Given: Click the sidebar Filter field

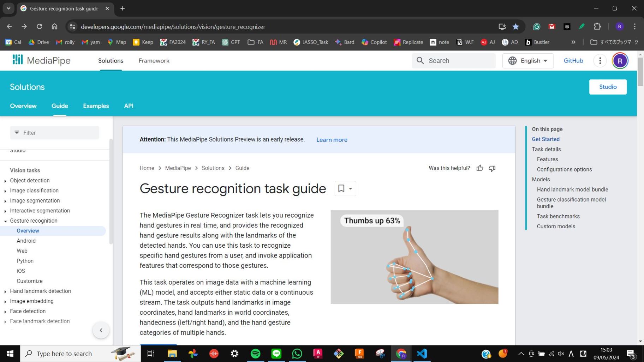Looking at the screenshot, I should 55,133.
